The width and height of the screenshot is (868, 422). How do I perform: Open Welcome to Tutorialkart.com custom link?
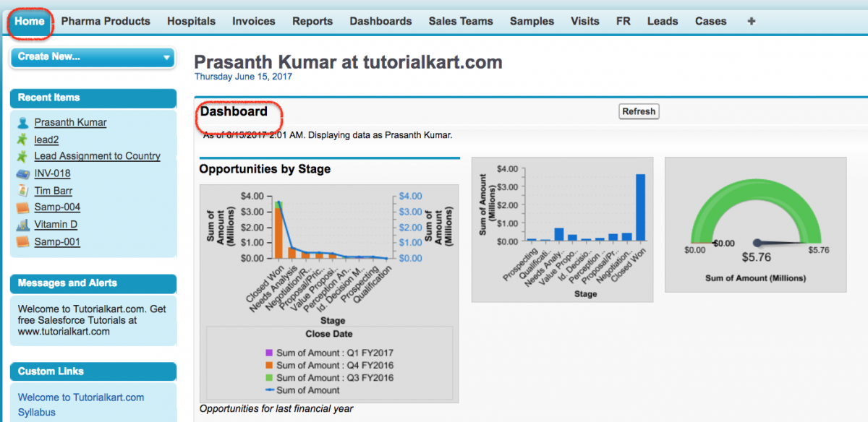[x=81, y=397]
